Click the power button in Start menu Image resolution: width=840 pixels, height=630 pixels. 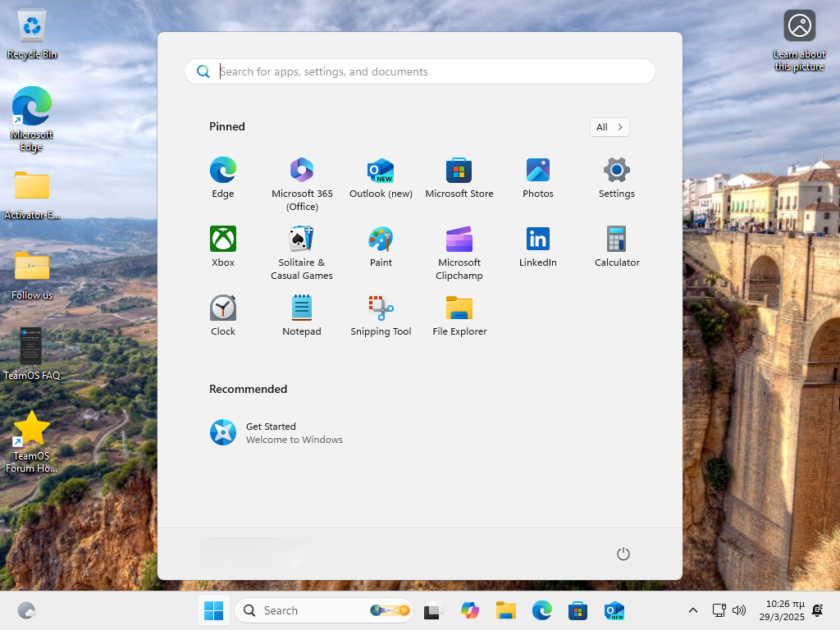[623, 554]
